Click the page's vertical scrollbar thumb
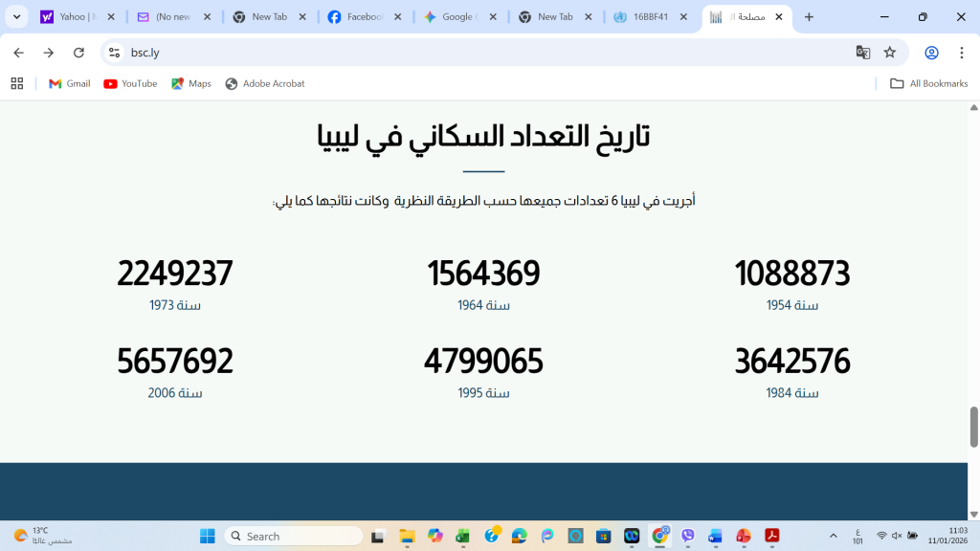The image size is (980, 551). pos(974,426)
